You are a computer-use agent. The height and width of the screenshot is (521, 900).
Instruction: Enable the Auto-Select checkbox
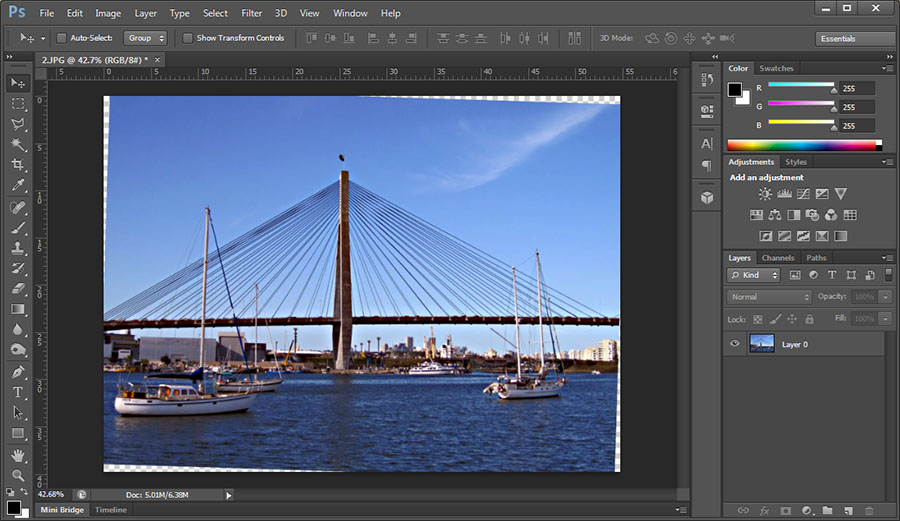coord(61,38)
